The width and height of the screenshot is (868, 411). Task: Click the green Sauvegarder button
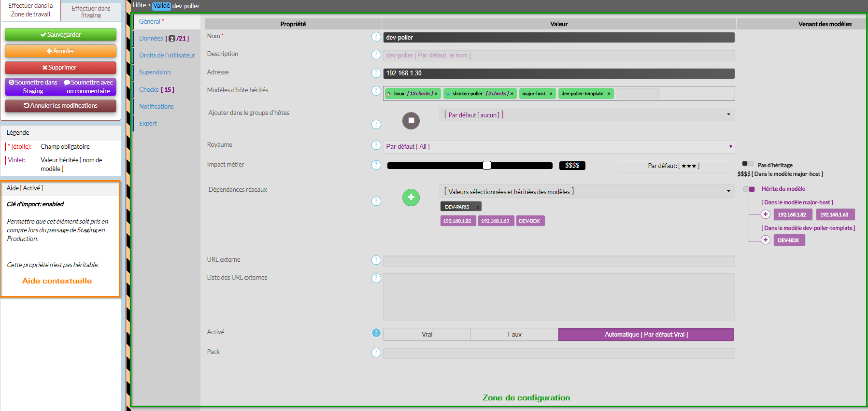coord(60,35)
